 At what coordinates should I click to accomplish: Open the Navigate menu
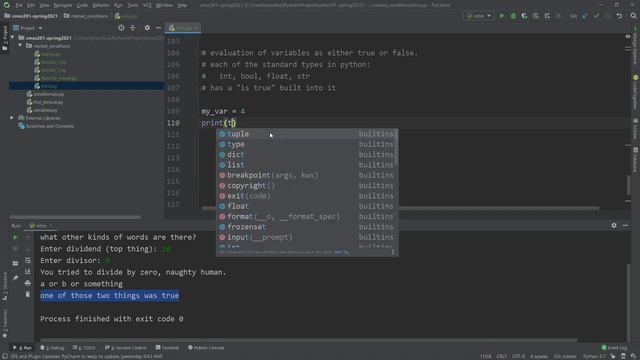point(63,5)
